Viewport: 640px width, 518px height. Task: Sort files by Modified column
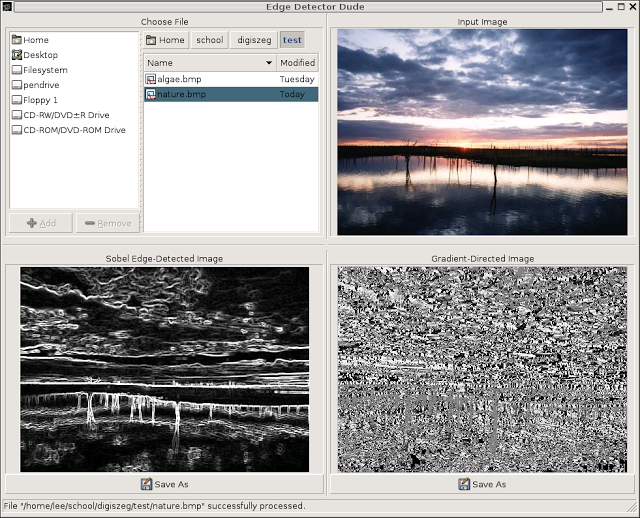point(297,63)
